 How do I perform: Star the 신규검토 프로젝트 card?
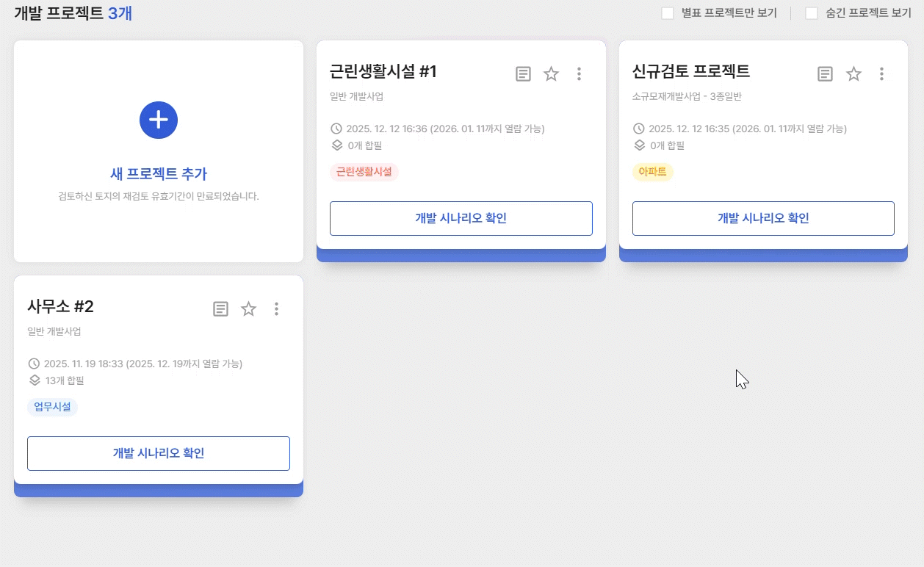click(853, 74)
